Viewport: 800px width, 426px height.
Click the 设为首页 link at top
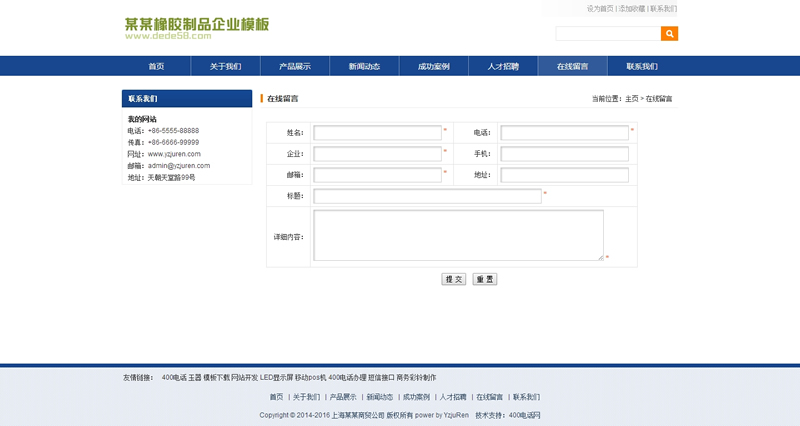click(x=600, y=8)
